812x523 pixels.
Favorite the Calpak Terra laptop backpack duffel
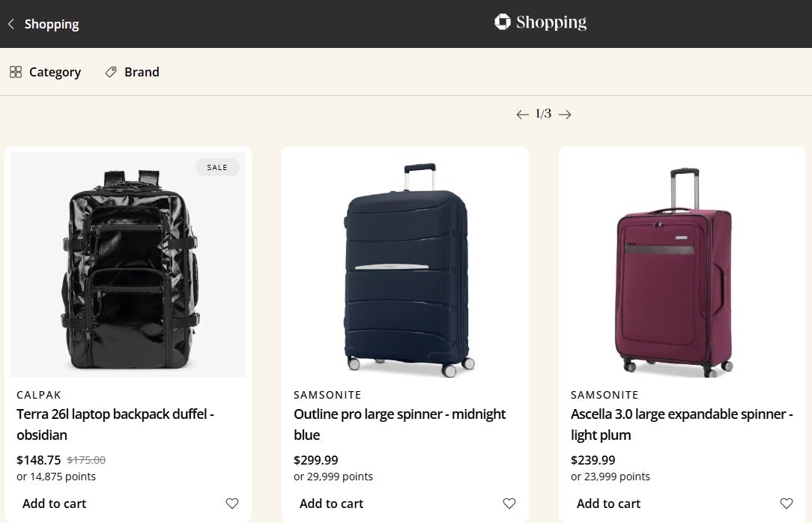point(232,504)
